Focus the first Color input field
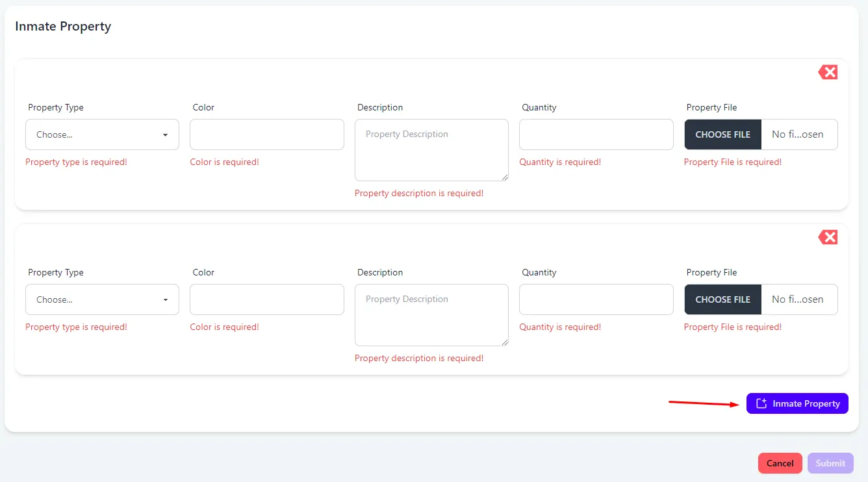 click(x=266, y=134)
